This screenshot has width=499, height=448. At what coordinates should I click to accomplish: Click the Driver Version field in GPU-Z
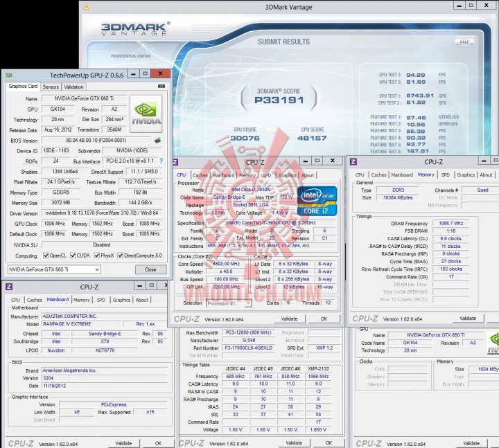(102, 213)
